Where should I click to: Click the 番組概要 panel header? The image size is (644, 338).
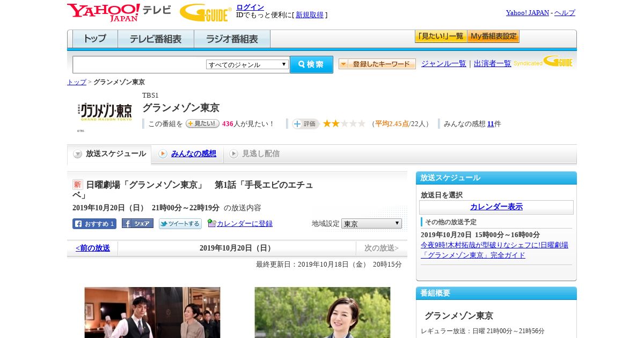[x=496, y=293]
